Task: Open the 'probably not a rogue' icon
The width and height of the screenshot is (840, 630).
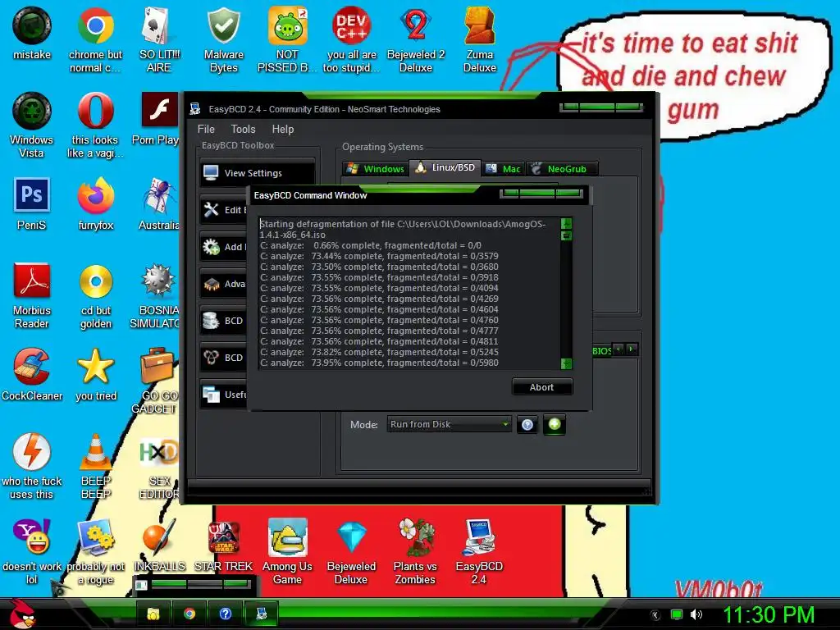Action: [95, 551]
